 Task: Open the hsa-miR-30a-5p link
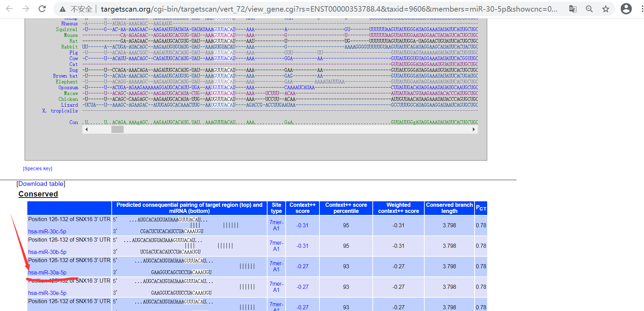[x=47, y=272]
